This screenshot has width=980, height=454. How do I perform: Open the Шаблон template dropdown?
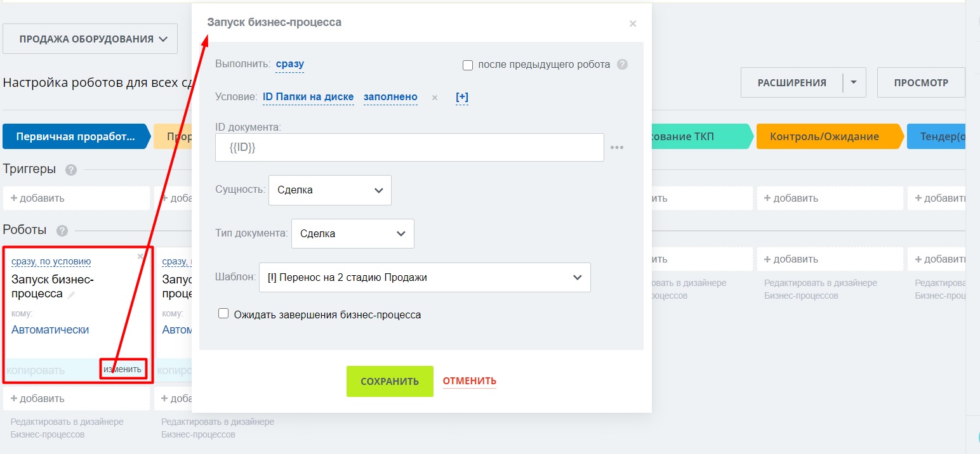(424, 278)
